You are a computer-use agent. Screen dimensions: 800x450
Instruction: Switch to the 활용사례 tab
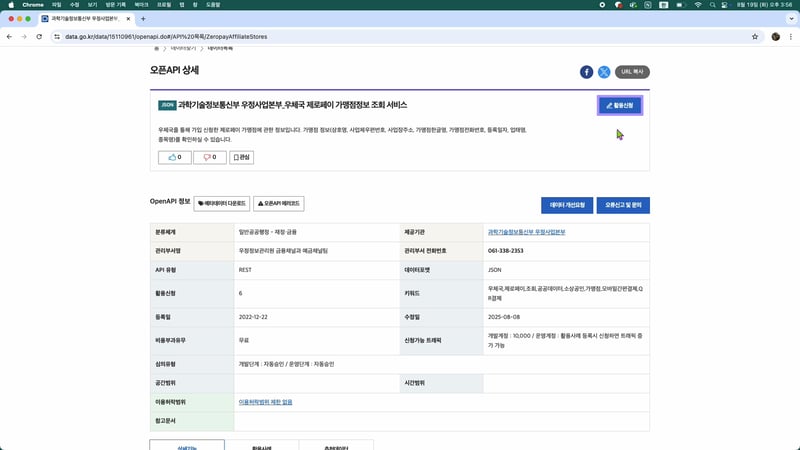pyautogui.click(x=262, y=445)
